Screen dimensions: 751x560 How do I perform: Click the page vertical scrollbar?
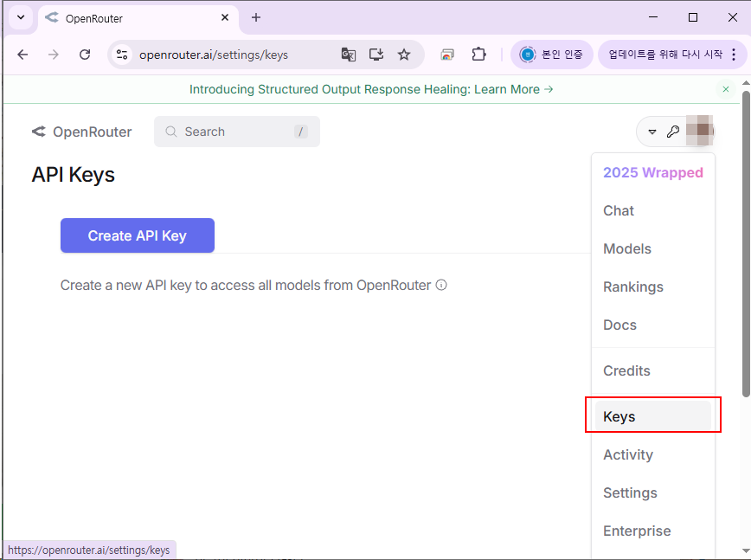coord(746,243)
